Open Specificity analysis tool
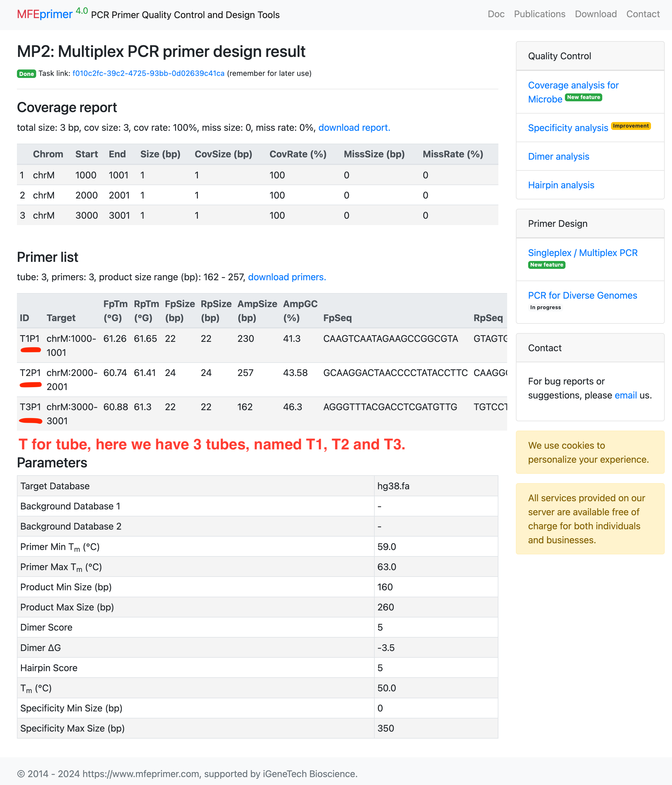Screen dimensions: 672x785 pyautogui.click(x=568, y=128)
